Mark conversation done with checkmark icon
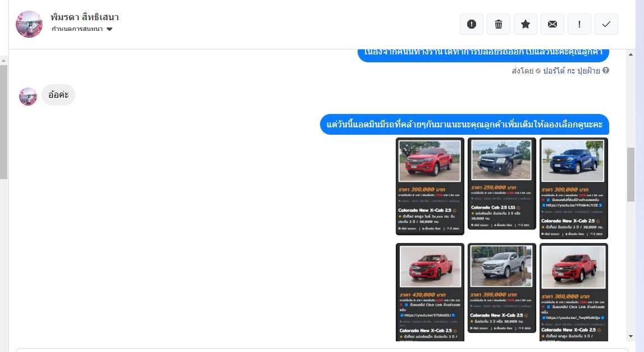The width and height of the screenshot is (644, 352). click(606, 24)
